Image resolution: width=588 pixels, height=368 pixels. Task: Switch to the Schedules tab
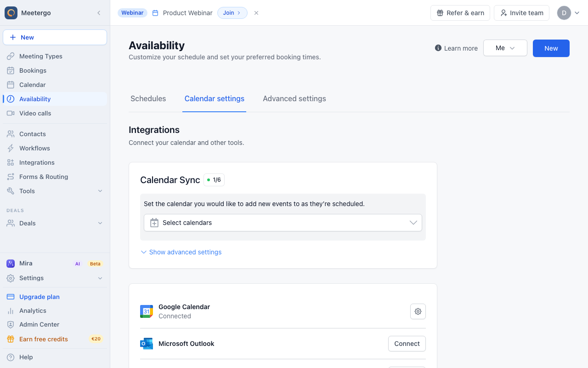click(x=148, y=98)
